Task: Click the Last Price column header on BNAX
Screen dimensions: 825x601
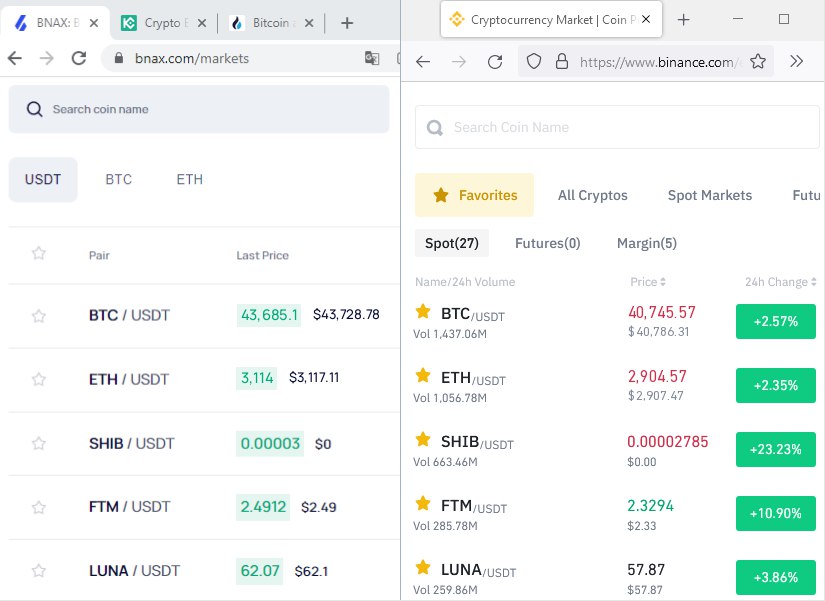Action: [263, 255]
